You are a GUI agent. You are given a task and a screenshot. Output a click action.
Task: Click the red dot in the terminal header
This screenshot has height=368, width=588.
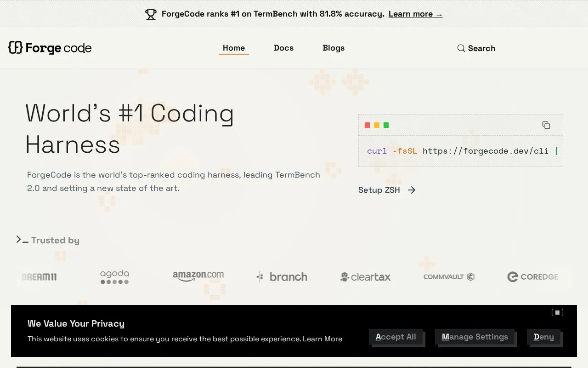(x=367, y=125)
